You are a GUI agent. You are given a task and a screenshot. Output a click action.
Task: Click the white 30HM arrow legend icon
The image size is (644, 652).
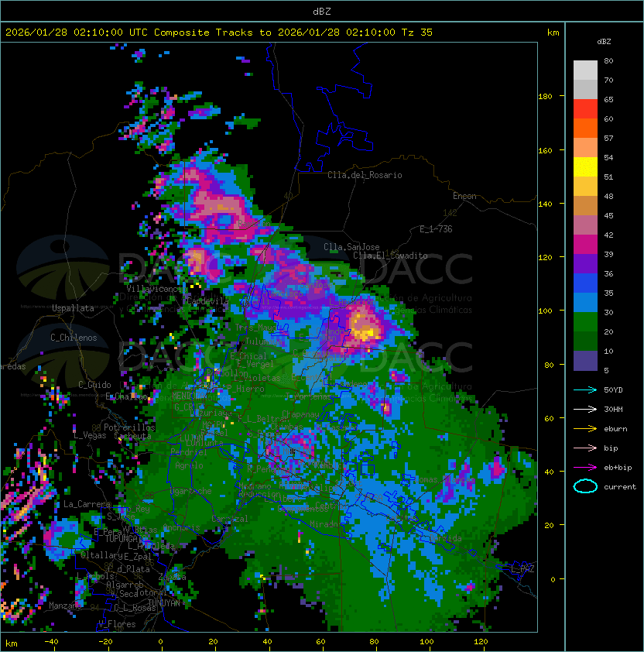(x=585, y=410)
